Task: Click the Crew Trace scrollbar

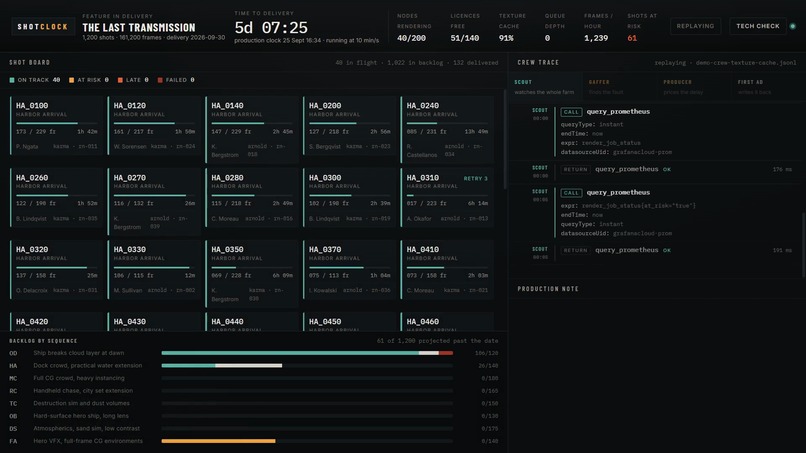Action: click(x=803, y=244)
